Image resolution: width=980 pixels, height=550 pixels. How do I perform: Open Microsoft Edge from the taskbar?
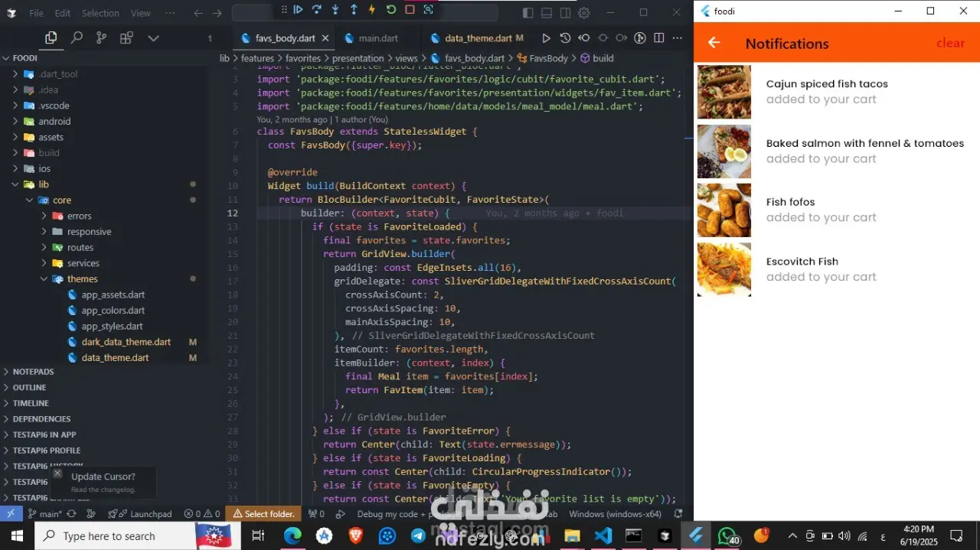[x=292, y=536]
